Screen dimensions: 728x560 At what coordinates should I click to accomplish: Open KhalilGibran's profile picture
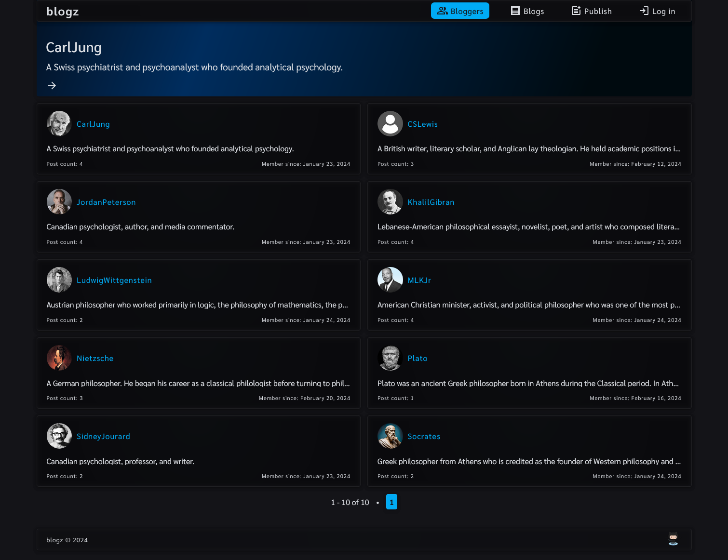390,202
